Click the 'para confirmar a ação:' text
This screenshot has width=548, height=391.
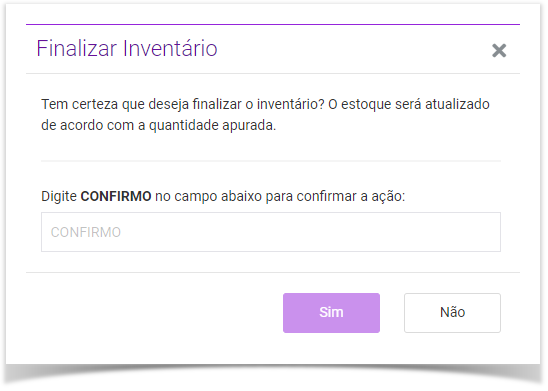[x=335, y=196]
